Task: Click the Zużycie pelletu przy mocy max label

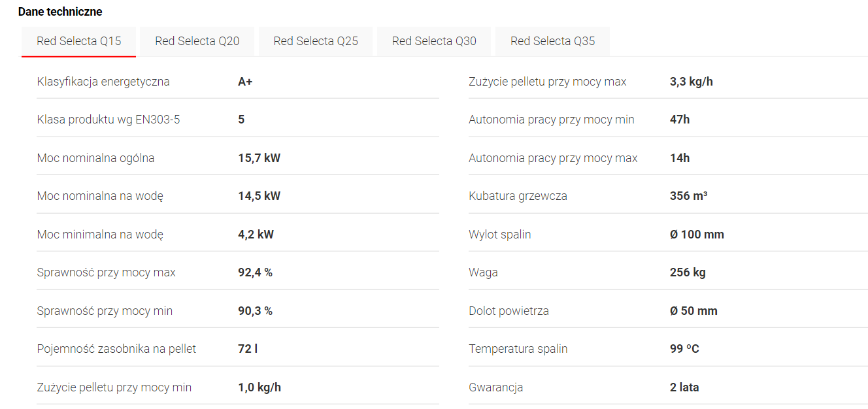Action: pos(547,82)
